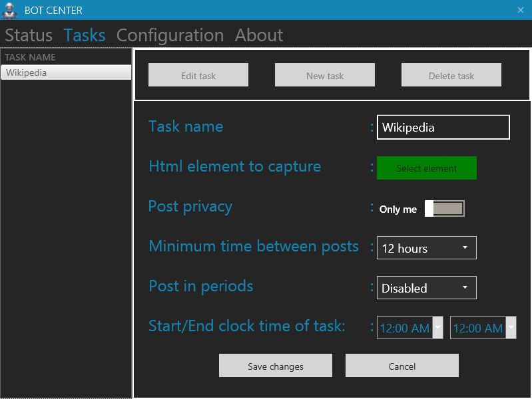Open the Minimum time between posts dropdown

click(x=426, y=248)
